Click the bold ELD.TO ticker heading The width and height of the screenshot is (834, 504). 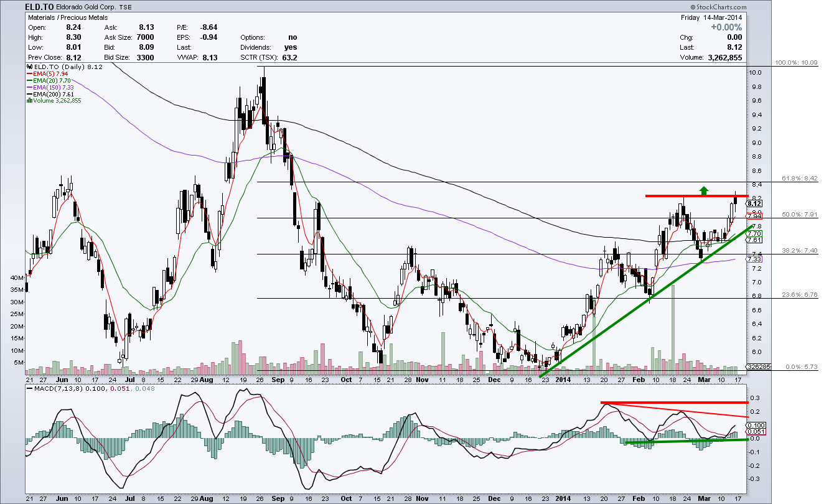coord(40,7)
